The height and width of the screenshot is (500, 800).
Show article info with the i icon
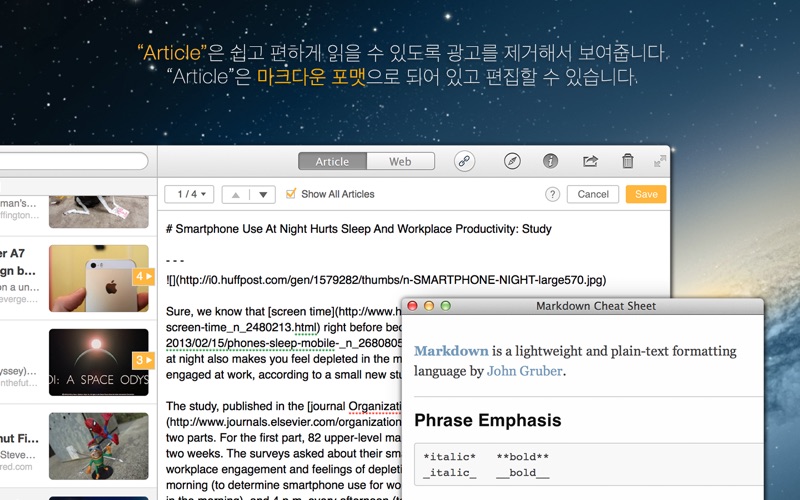[550, 161]
